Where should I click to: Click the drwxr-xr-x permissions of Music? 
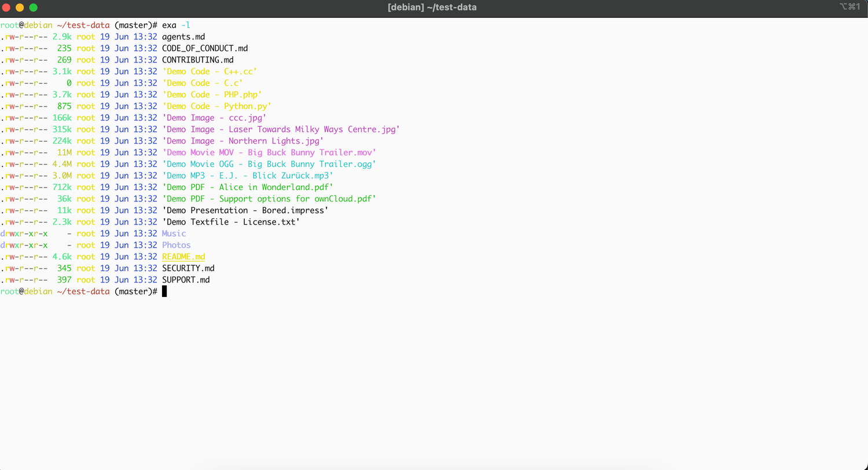(x=24, y=233)
